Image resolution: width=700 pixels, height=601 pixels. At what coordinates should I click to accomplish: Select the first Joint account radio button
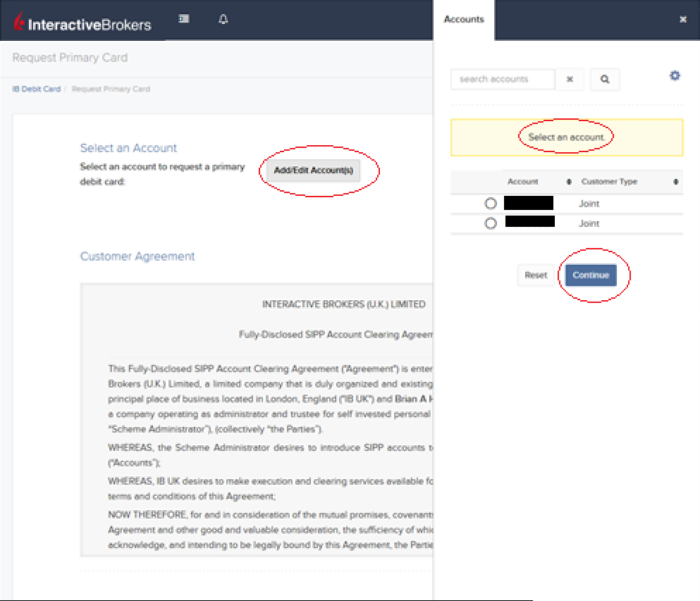click(491, 204)
